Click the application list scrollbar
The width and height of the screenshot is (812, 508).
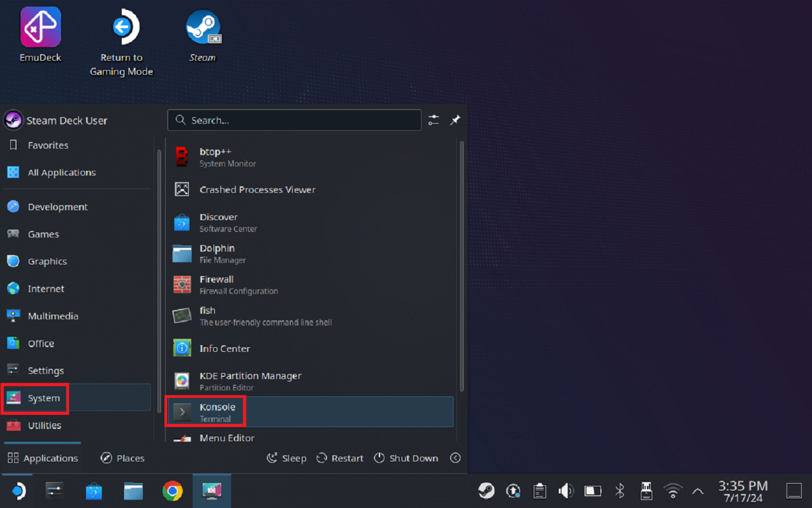(461, 266)
